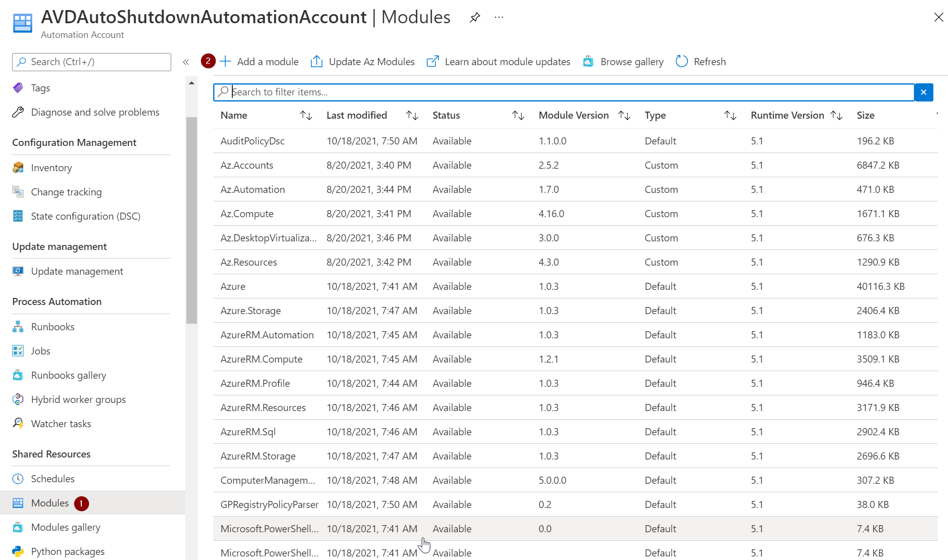Click the Schedules clock icon
The height and width of the screenshot is (560, 948).
click(x=18, y=479)
